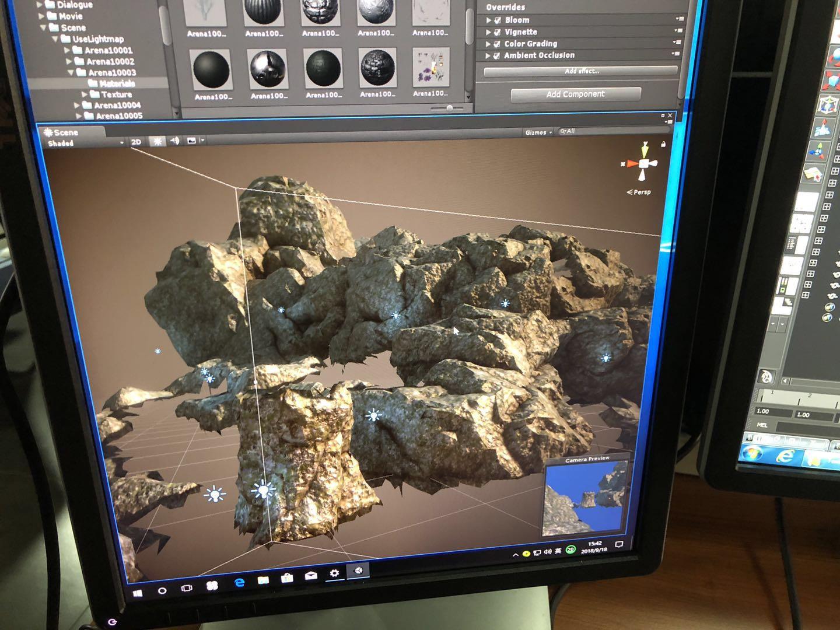840x630 pixels.
Task: Open Vignette effect context menu icon
Action: point(678,30)
